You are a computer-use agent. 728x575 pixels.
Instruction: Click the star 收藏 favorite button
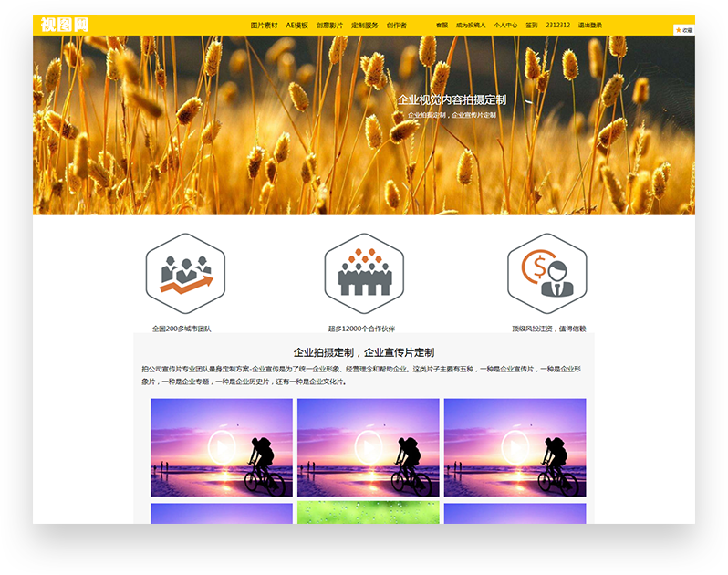(x=684, y=30)
